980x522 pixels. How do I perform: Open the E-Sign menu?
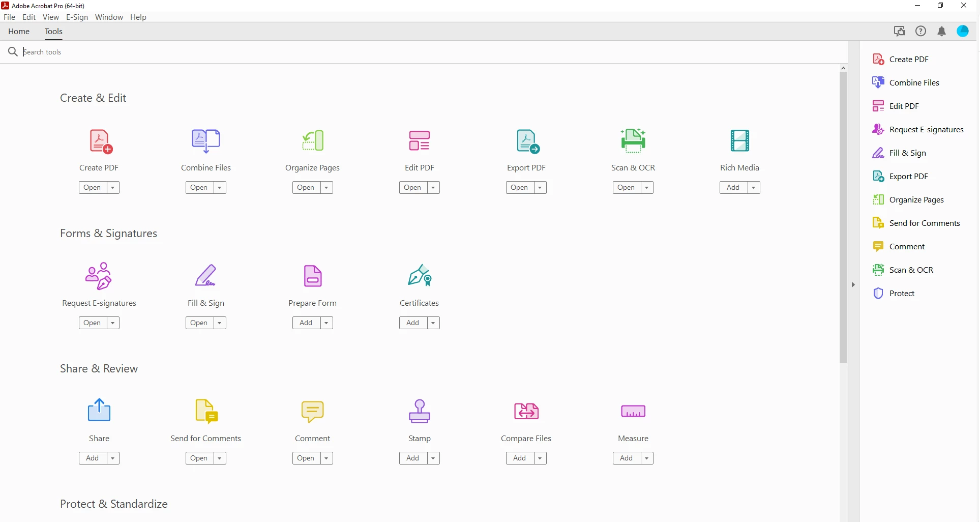77,17
